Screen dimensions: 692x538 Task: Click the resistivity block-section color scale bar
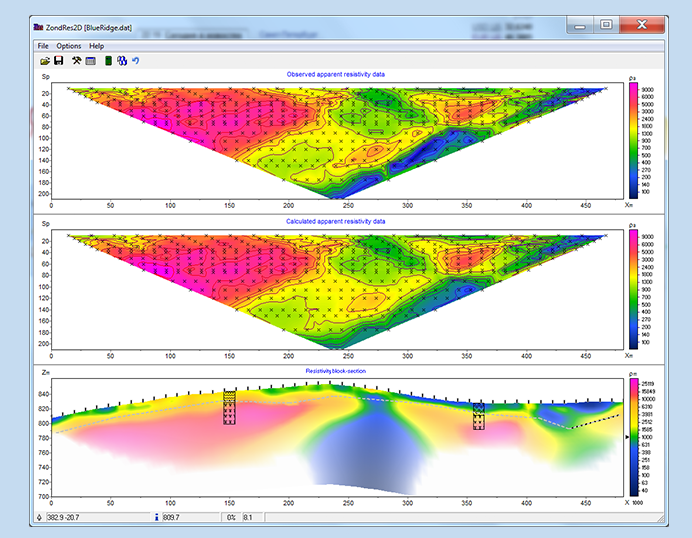point(633,437)
